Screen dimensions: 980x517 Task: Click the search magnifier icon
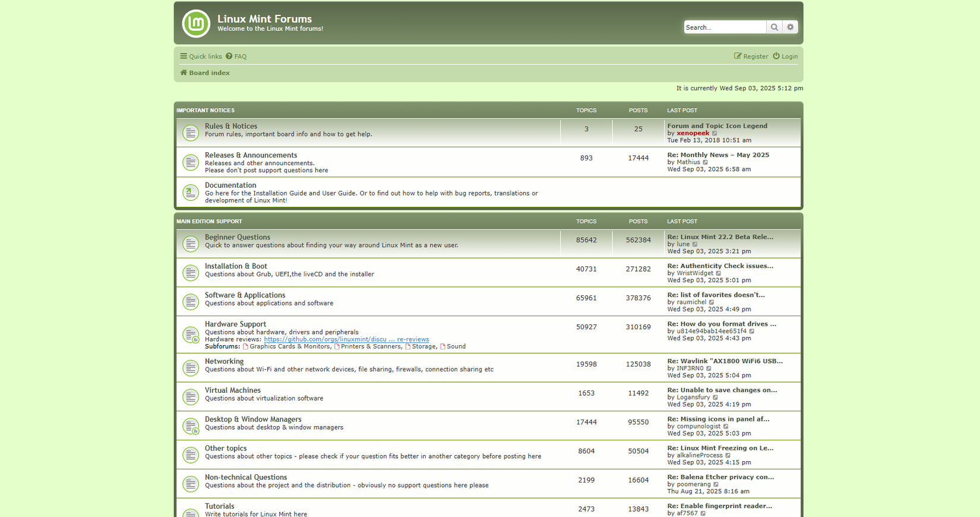point(774,27)
